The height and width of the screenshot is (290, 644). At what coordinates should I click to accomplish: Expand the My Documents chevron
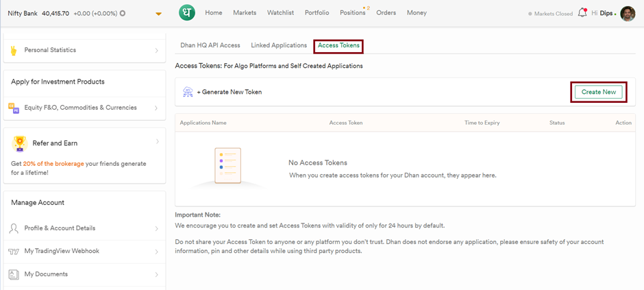[x=156, y=274]
